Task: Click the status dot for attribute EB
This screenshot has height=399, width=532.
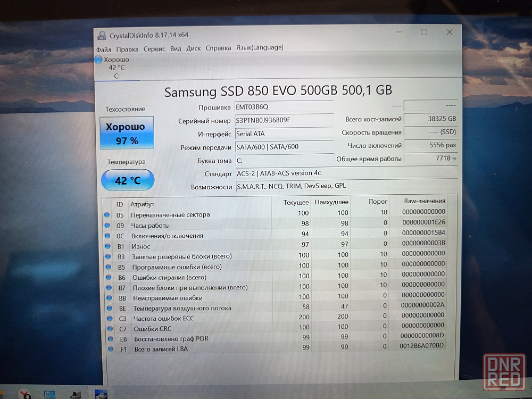Action: [x=111, y=338]
